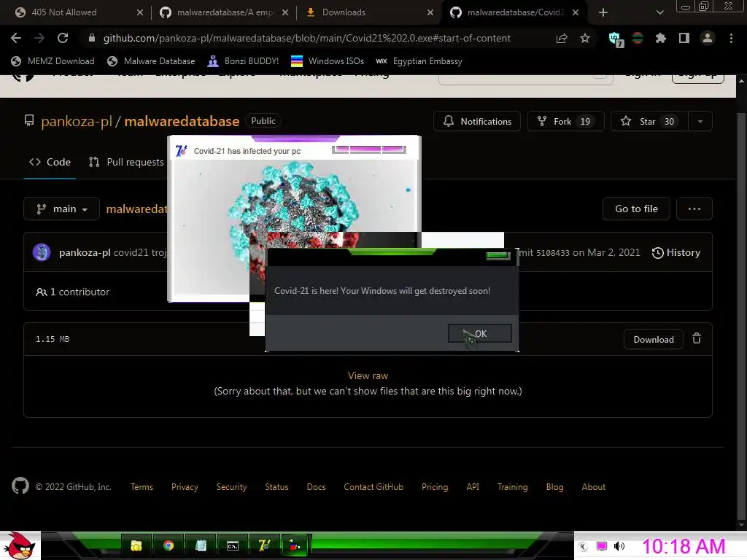Select the Code tab

pyautogui.click(x=50, y=162)
